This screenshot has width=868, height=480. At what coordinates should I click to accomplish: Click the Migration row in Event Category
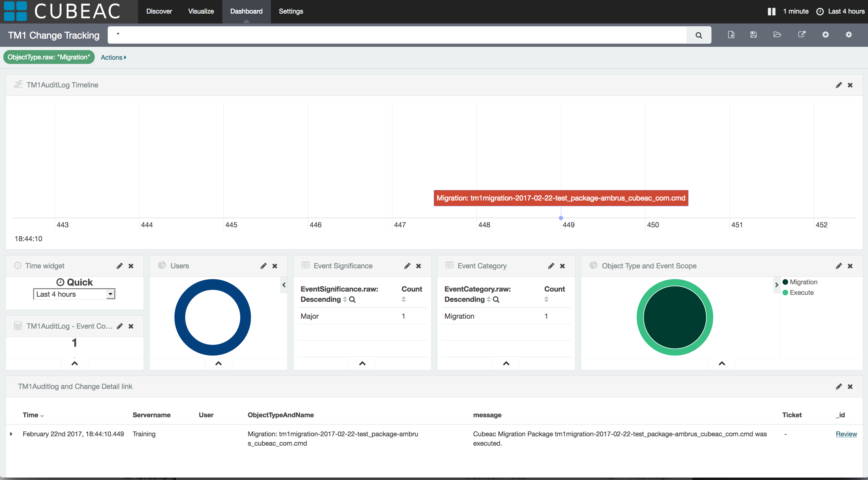click(506, 316)
